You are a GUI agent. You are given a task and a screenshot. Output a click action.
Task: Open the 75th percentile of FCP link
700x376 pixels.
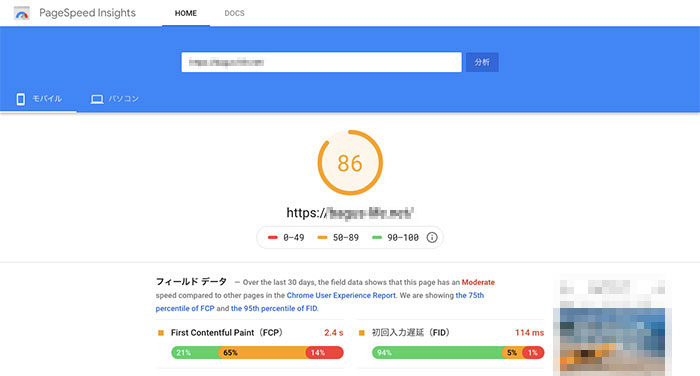coord(320,302)
